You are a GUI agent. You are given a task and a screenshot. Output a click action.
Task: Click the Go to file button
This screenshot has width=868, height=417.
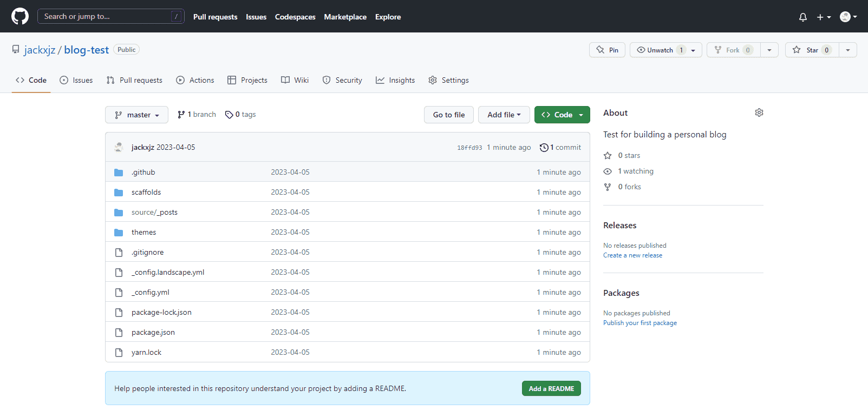(x=449, y=115)
